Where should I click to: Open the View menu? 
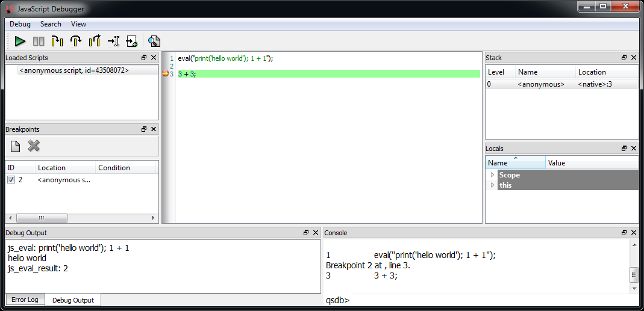(x=78, y=24)
